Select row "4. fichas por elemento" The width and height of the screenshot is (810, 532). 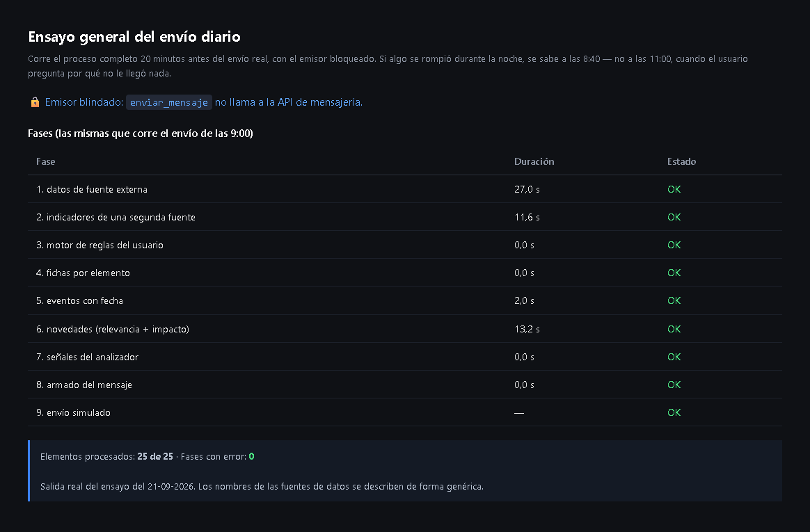click(405, 273)
